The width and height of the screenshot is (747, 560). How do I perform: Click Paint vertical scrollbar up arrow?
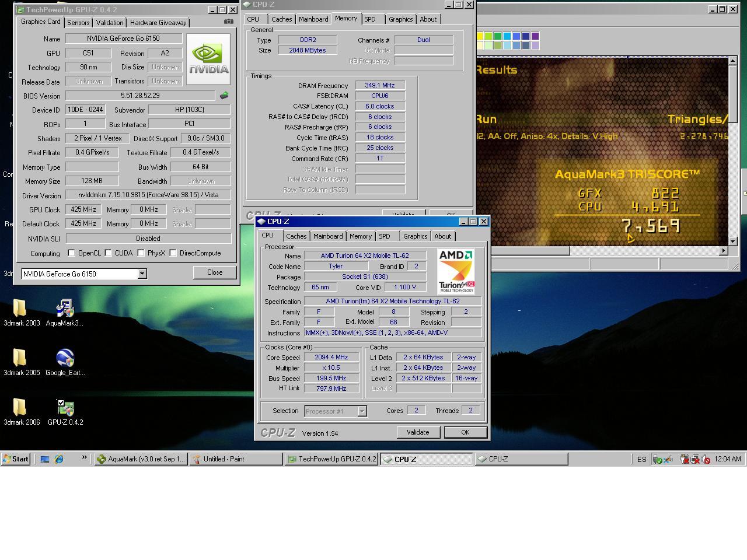tap(733, 62)
